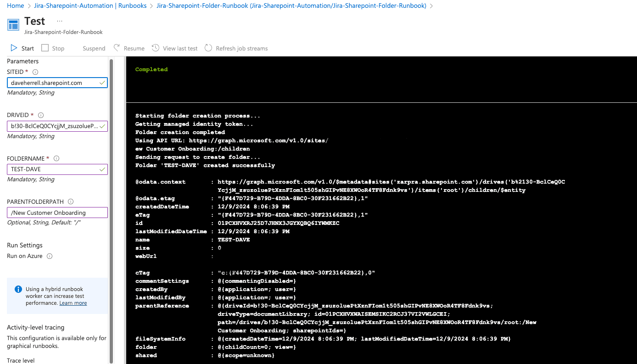Click the Activity-level tracing heading
The height and width of the screenshot is (364, 637).
point(36,327)
